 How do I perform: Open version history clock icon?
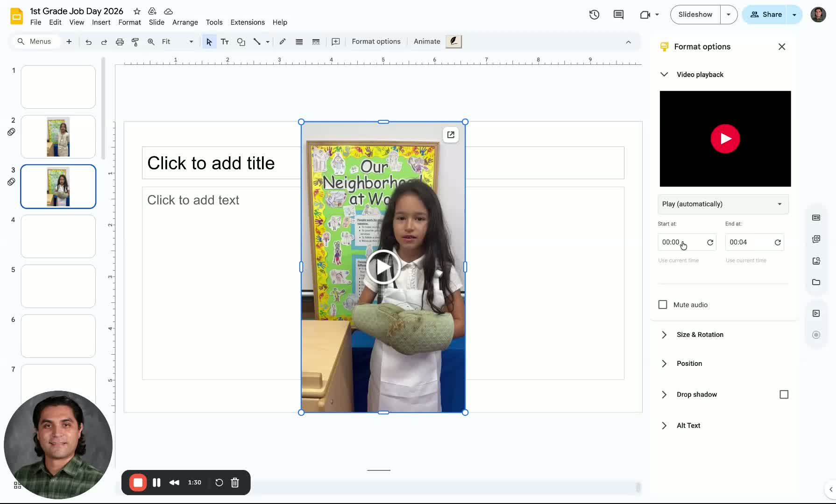click(594, 14)
